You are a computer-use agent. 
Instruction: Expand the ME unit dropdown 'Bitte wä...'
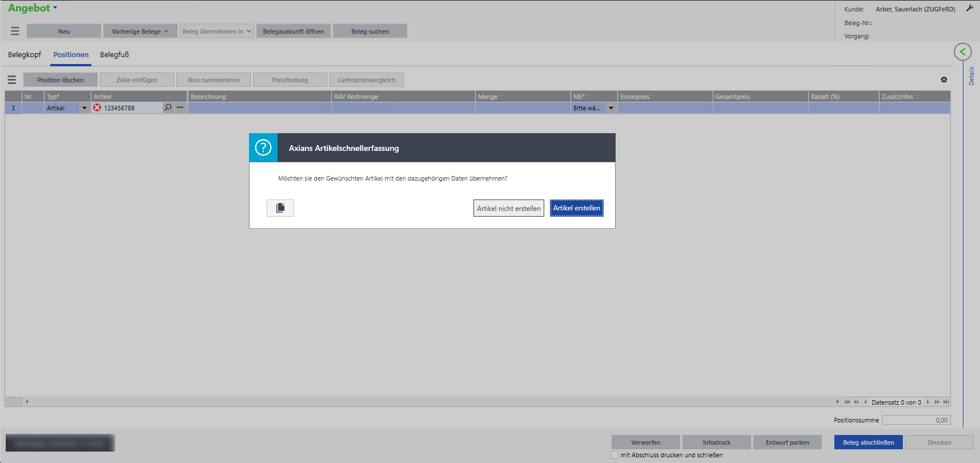pos(611,108)
